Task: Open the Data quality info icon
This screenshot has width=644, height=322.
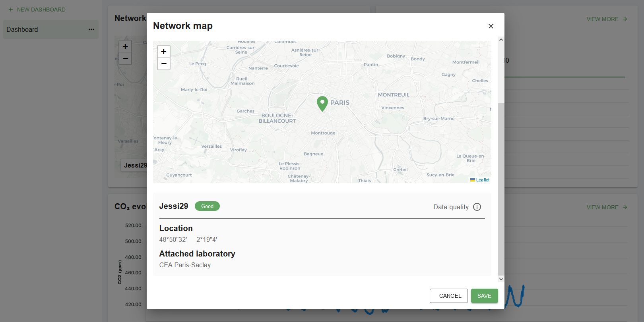Action: pyautogui.click(x=477, y=207)
